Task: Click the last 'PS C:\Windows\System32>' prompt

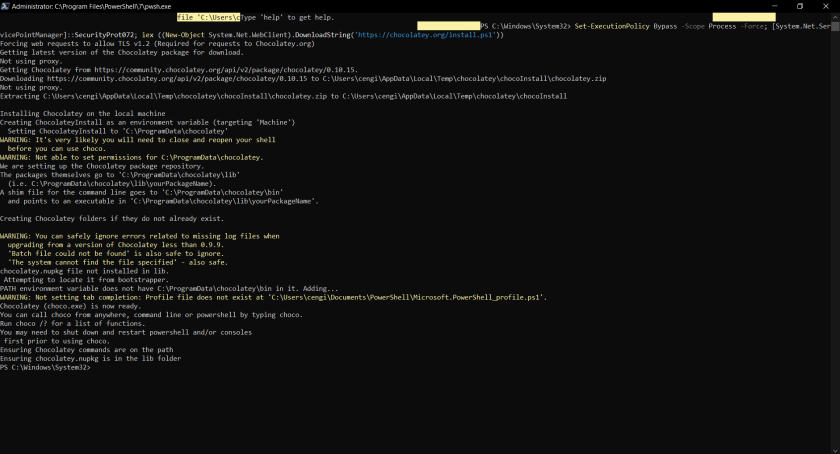Action: click(45, 368)
